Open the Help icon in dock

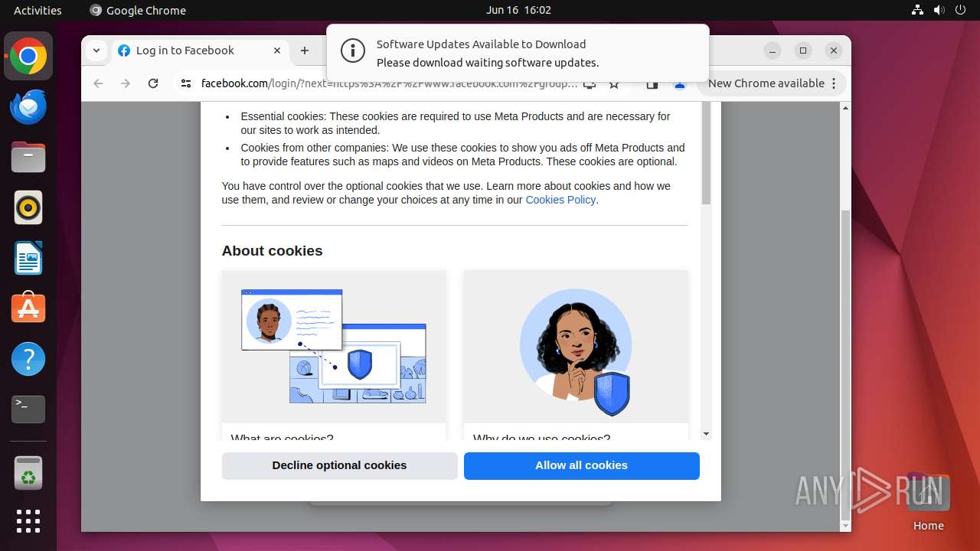click(x=28, y=359)
